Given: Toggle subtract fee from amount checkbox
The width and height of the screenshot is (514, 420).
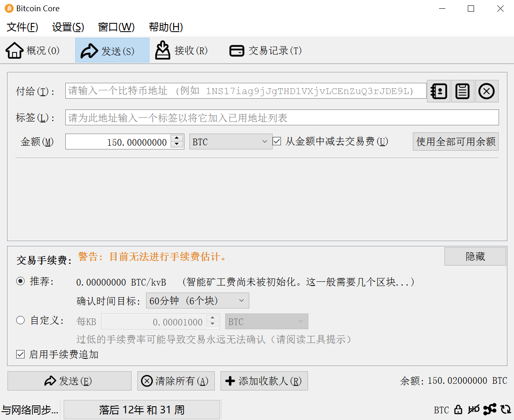Looking at the screenshot, I should coord(277,142).
